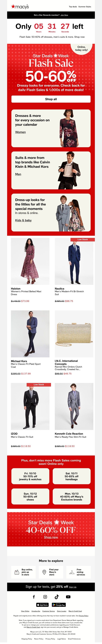Select the Find your Macy's store pin icon
Image resolution: width=102 pixels, height=644 pixels.
[44, 572]
